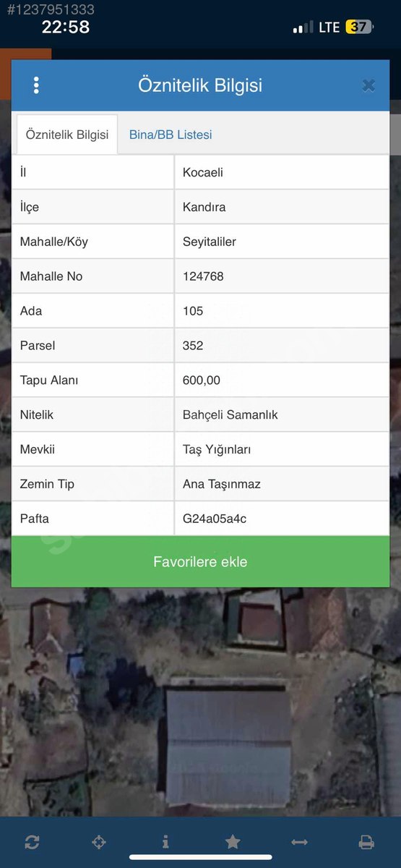Tap the Kandıra district value cell

pyautogui.click(x=282, y=207)
